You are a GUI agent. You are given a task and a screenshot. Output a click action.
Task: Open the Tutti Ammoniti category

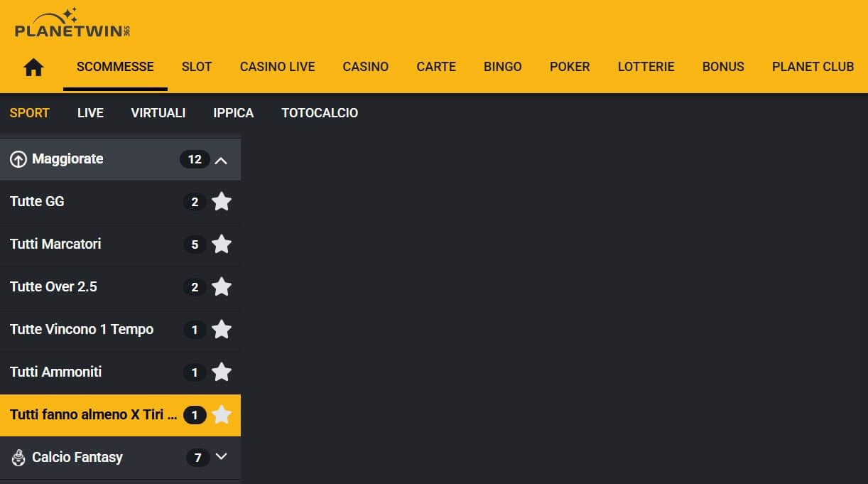tap(120, 372)
